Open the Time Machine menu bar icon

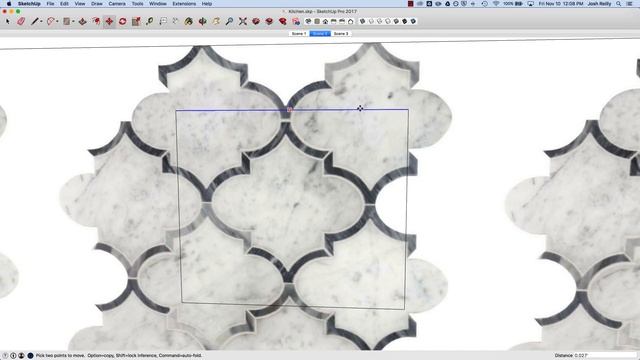coord(484,4)
